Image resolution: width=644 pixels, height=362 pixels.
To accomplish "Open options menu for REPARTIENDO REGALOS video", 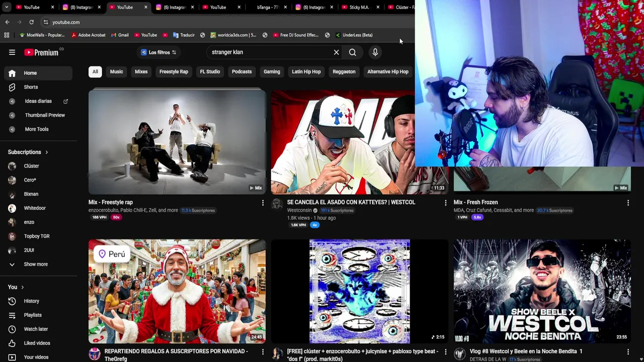I will click(263, 352).
